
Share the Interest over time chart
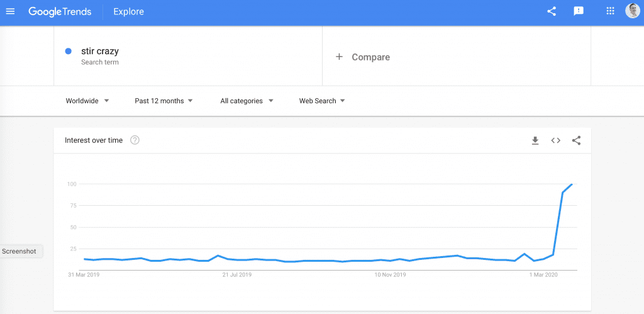(x=576, y=140)
